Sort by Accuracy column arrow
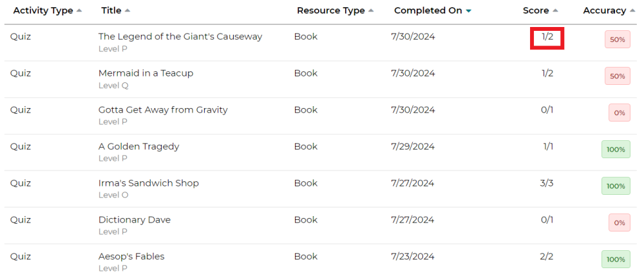This screenshot has height=272, width=644. 632,11
